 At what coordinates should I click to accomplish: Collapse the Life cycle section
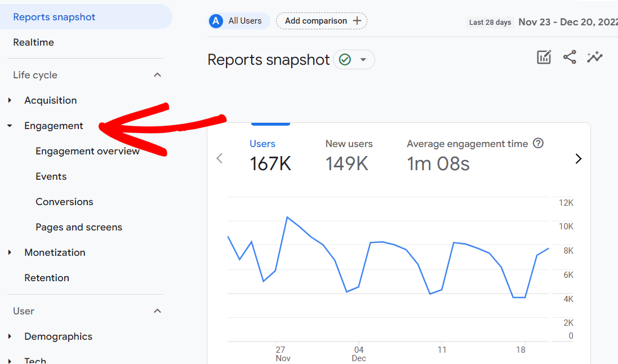[157, 74]
